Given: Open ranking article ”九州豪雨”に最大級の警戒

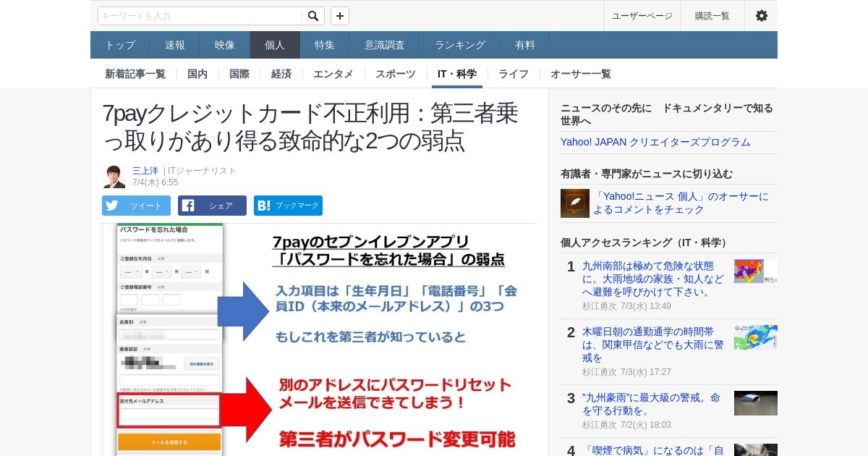Looking at the screenshot, I should tap(652, 404).
